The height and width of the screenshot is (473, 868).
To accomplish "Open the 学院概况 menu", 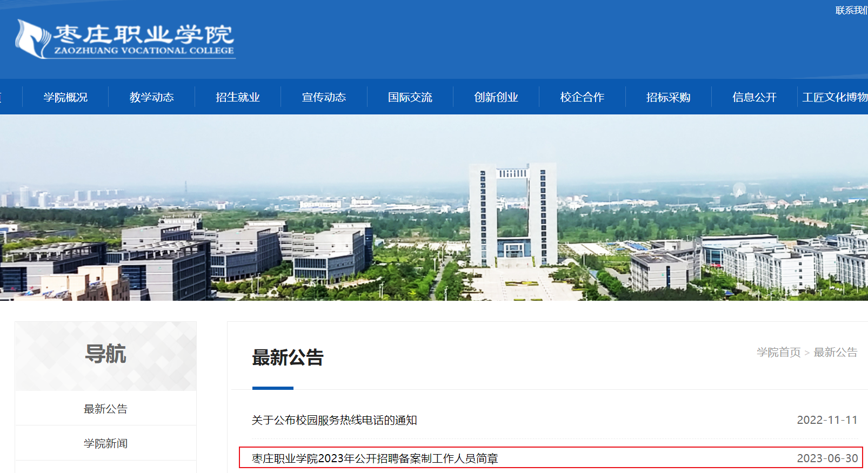I will coord(65,97).
